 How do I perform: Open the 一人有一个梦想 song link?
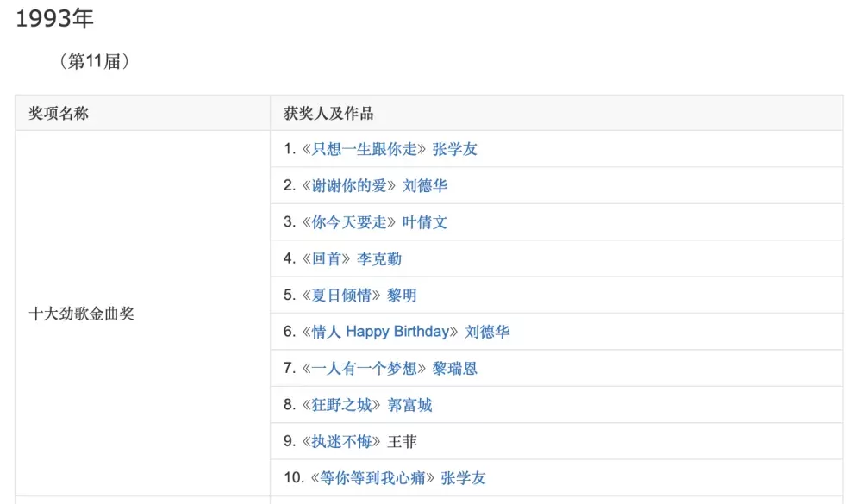[x=364, y=368]
